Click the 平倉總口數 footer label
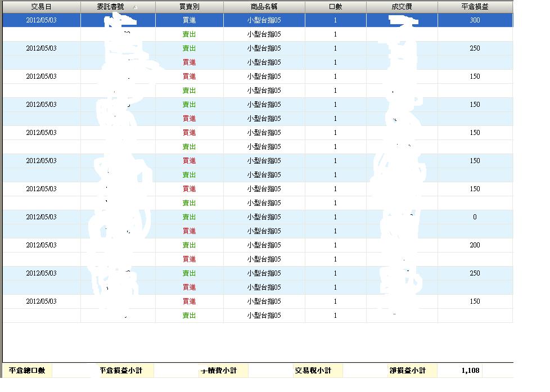550x392 pixels. click(x=27, y=370)
